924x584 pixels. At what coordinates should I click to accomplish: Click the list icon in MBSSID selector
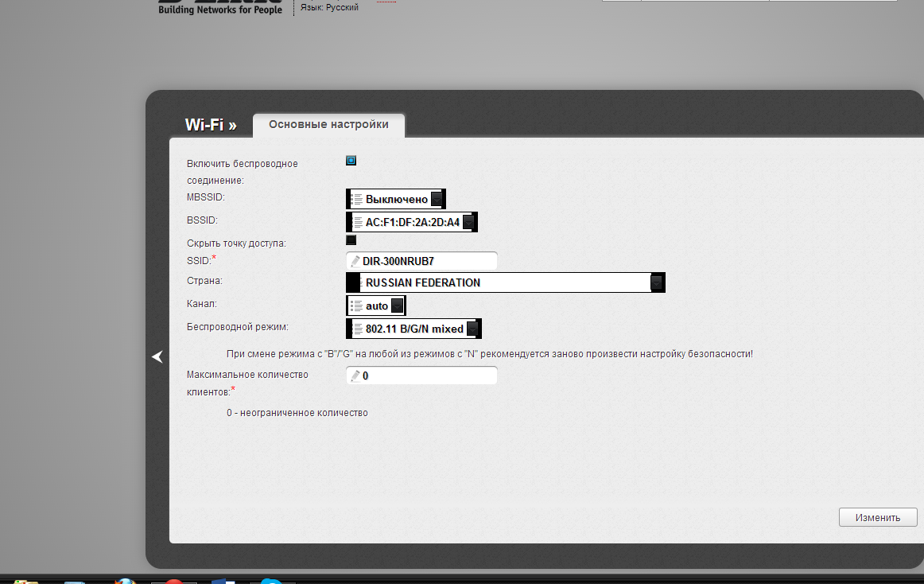356,199
